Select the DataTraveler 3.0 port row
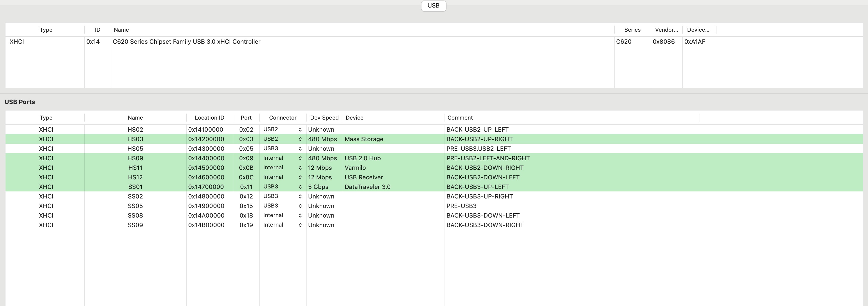The height and width of the screenshot is (306, 868). click(367, 187)
